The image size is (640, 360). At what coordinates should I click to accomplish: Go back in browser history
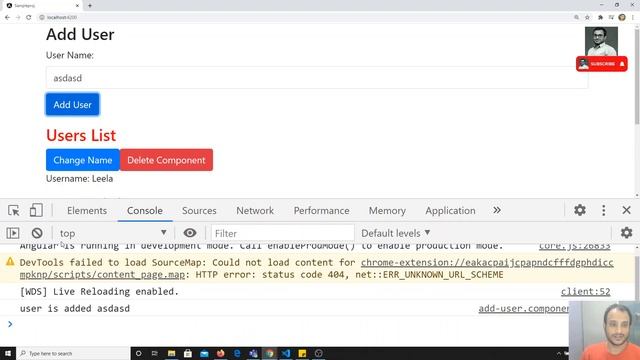pyautogui.click(x=7, y=17)
